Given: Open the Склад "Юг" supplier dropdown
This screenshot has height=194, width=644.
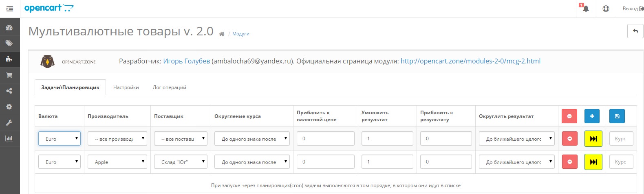Looking at the screenshot, I should pos(181,162).
